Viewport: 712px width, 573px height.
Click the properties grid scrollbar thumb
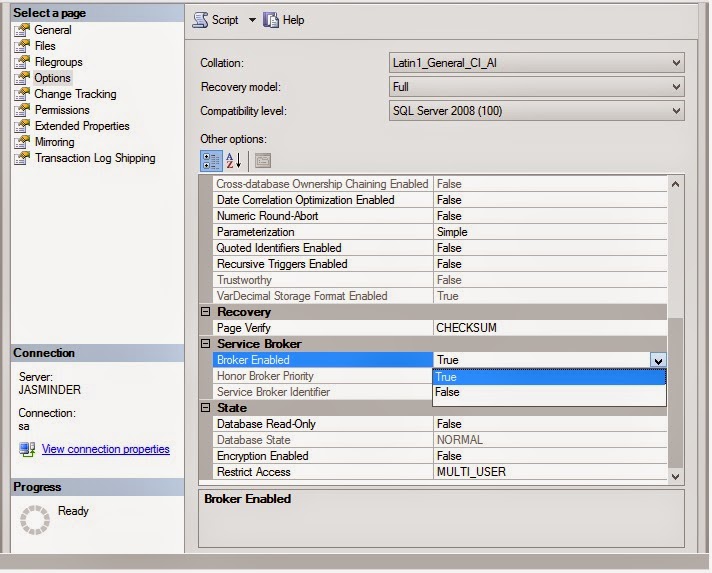675,393
